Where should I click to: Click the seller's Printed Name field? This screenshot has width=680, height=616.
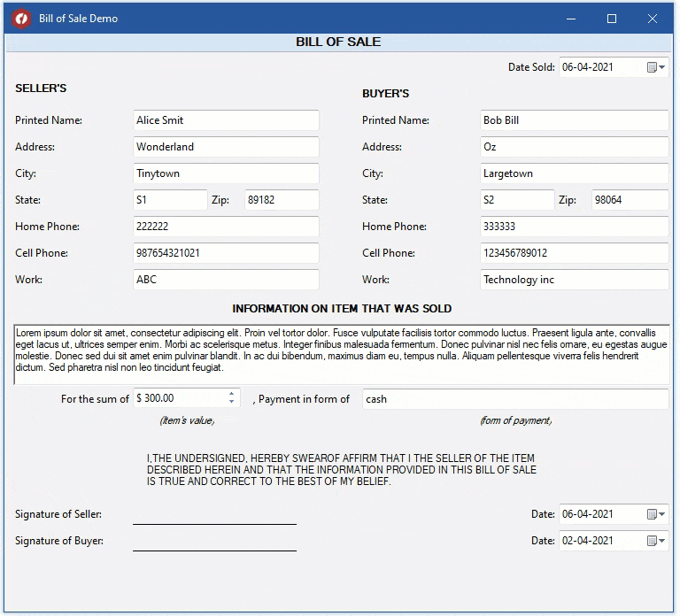pos(226,120)
